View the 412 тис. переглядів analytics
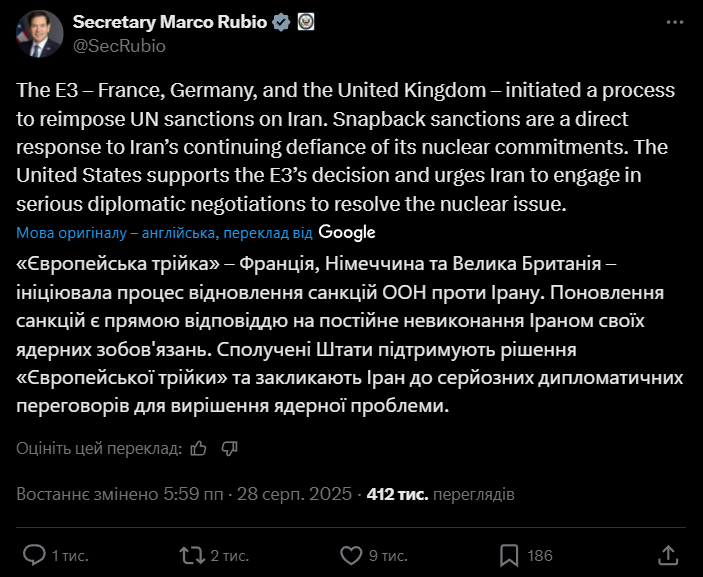The image size is (703, 577). pyautogui.click(x=441, y=494)
